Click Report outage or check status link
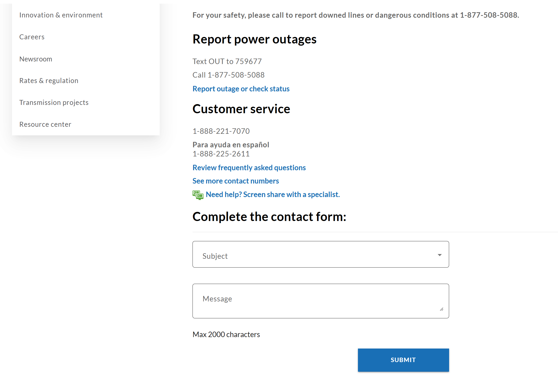Viewport: 558px width, 392px height. tap(241, 89)
